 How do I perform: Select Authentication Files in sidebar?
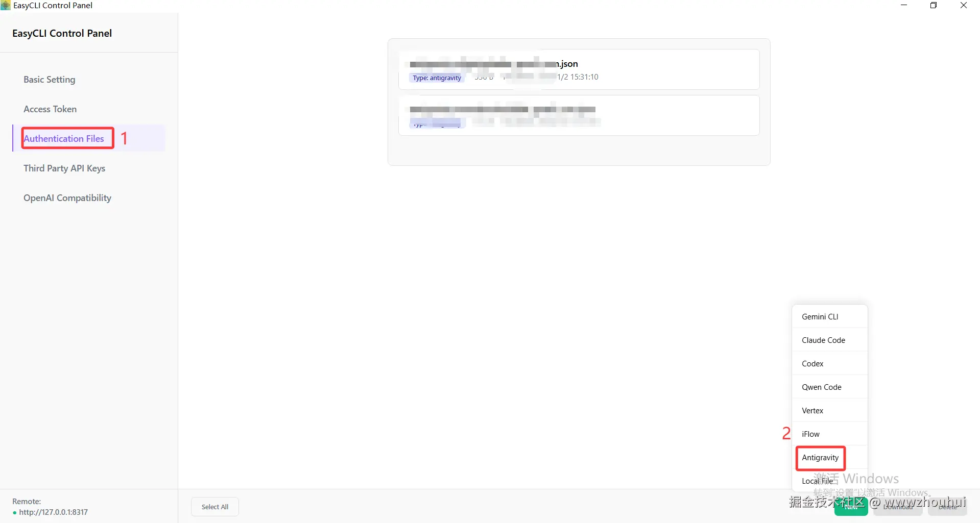(x=64, y=139)
